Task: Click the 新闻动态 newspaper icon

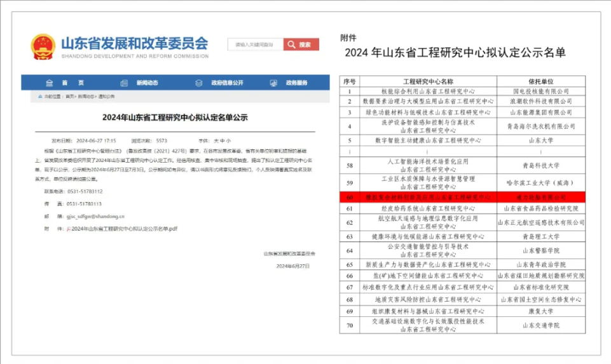Action: tap(124, 83)
